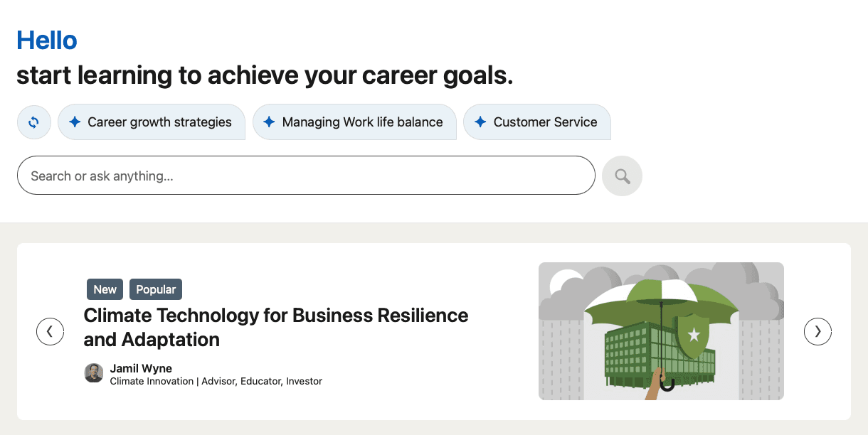Click the Climate Innovation instructor headline
The height and width of the screenshot is (435, 868).
[x=216, y=381]
